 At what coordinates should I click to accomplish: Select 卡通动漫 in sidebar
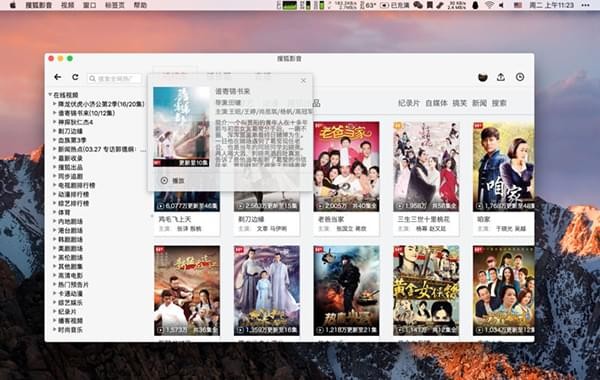point(70,294)
